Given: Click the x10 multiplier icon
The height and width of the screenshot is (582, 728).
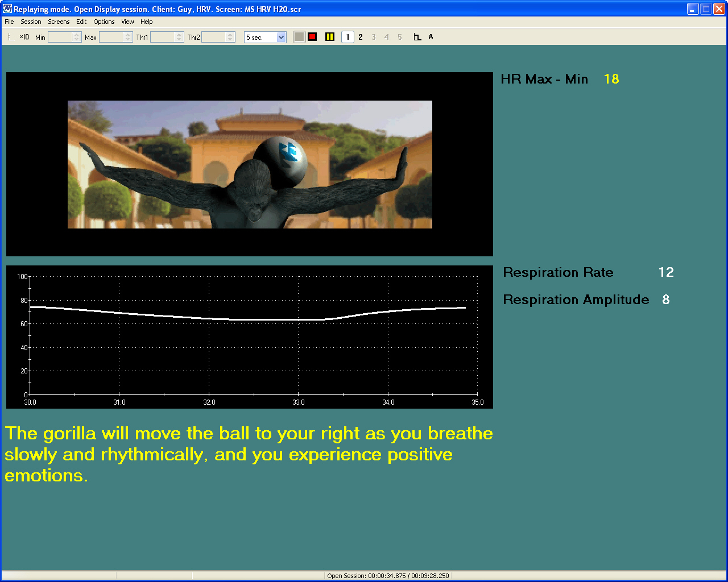Looking at the screenshot, I should [x=24, y=37].
